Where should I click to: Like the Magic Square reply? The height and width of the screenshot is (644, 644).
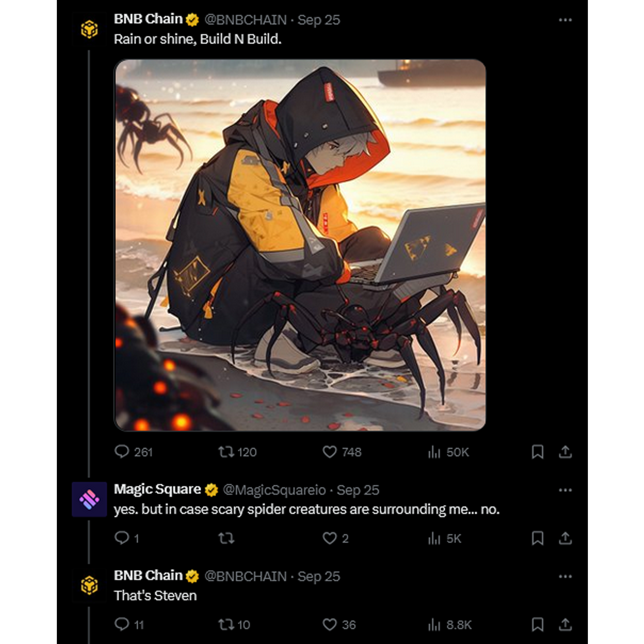tap(329, 538)
